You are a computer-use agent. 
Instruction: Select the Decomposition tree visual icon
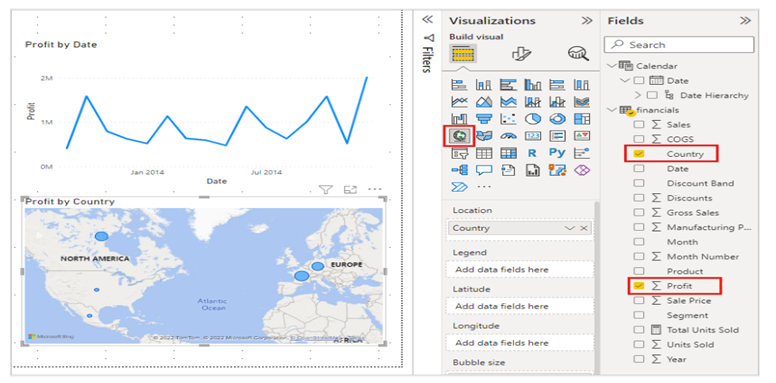click(x=459, y=171)
